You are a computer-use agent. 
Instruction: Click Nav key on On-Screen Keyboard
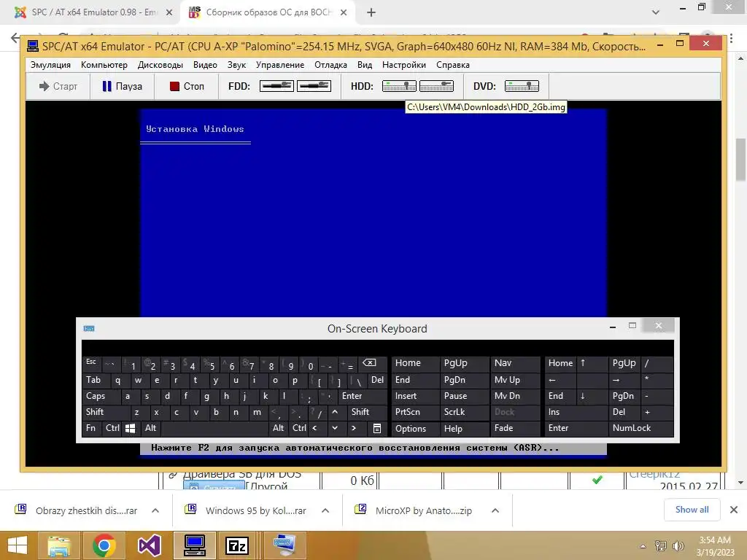coord(515,363)
